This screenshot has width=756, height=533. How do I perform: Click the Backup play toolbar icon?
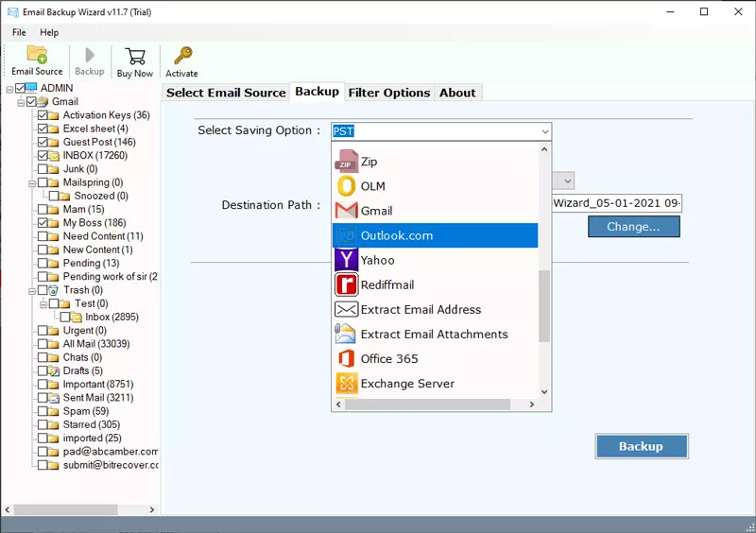pyautogui.click(x=89, y=55)
